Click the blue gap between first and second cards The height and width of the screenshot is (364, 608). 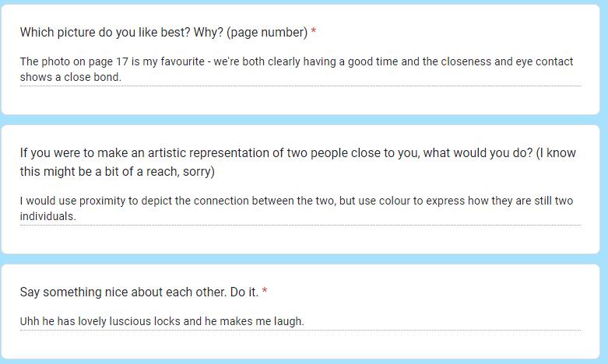click(304, 120)
